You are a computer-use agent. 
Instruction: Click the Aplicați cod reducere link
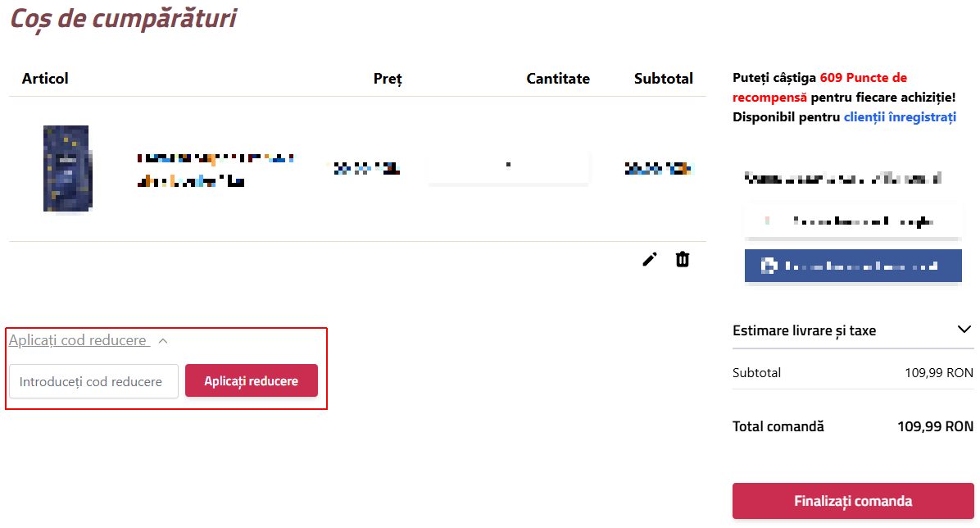tap(79, 340)
